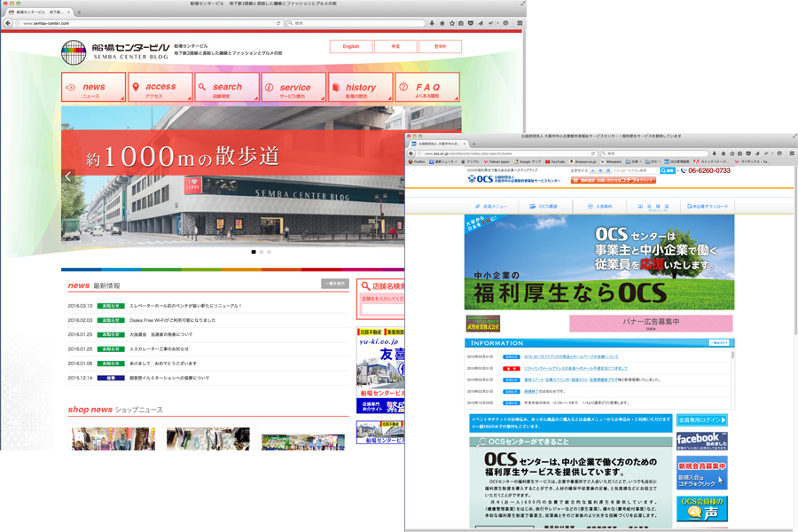Open second shop news thumbnail
Image resolution: width=798 pixels, height=532 pixels.
click(x=208, y=438)
